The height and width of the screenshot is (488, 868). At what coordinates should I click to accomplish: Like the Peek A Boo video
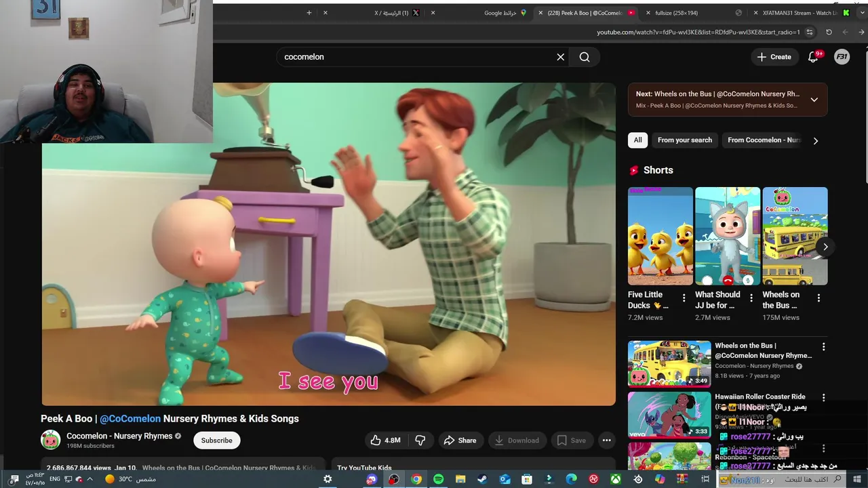click(385, 441)
